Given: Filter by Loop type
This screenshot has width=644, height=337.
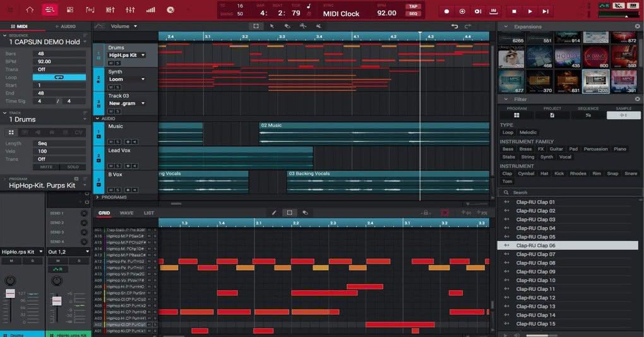Looking at the screenshot, I should [508, 133].
